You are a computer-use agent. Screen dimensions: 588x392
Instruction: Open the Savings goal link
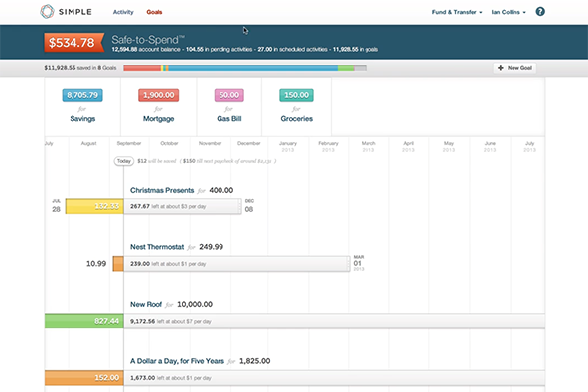click(x=82, y=119)
